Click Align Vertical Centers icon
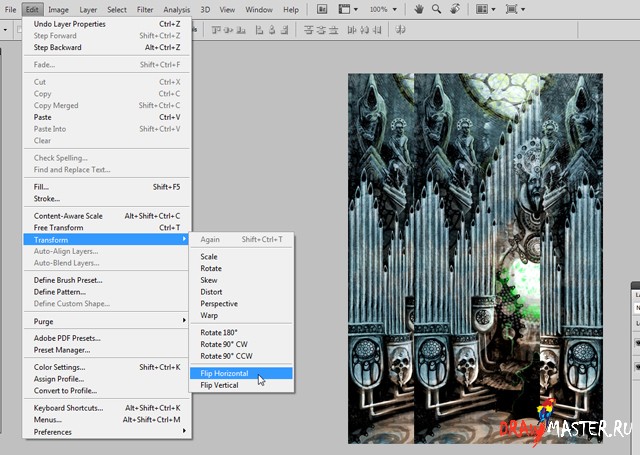 [x=229, y=30]
